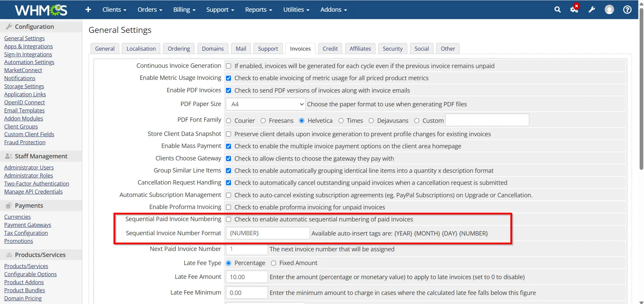This screenshot has width=644, height=304.
Task: Expand the Billing menu
Action: pyautogui.click(x=184, y=10)
